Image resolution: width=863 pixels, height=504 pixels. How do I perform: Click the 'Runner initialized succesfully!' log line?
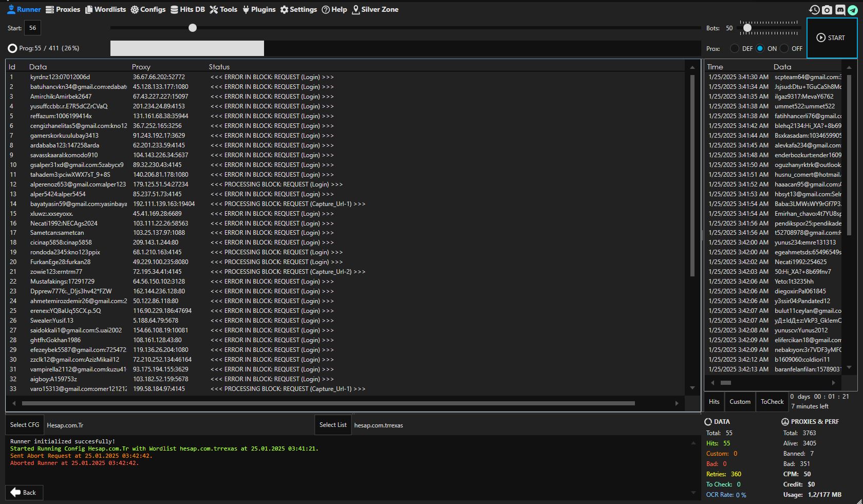pos(63,441)
